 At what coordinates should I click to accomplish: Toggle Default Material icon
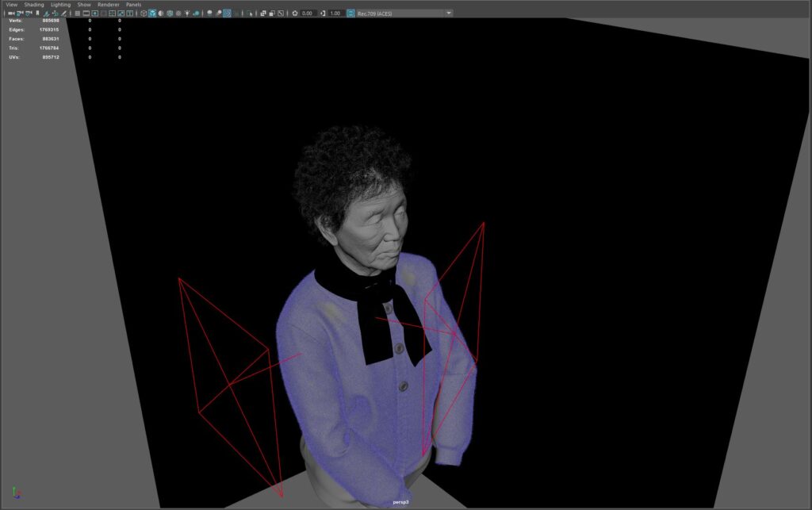(x=160, y=13)
